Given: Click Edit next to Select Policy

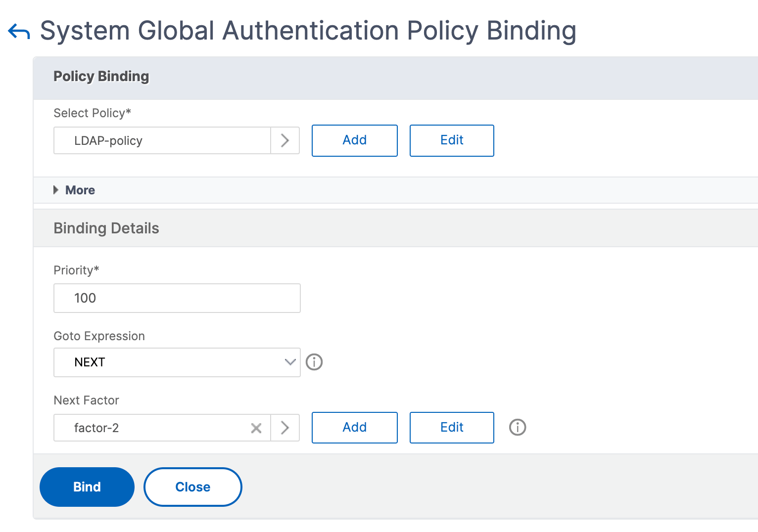Looking at the screenshot, I should (x=451, y=140).
